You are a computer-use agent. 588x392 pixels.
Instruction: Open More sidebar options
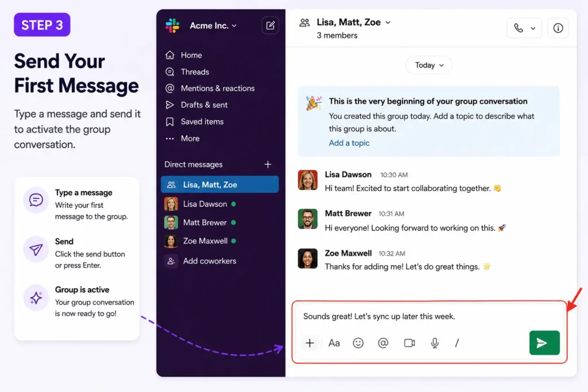[190, 138]
